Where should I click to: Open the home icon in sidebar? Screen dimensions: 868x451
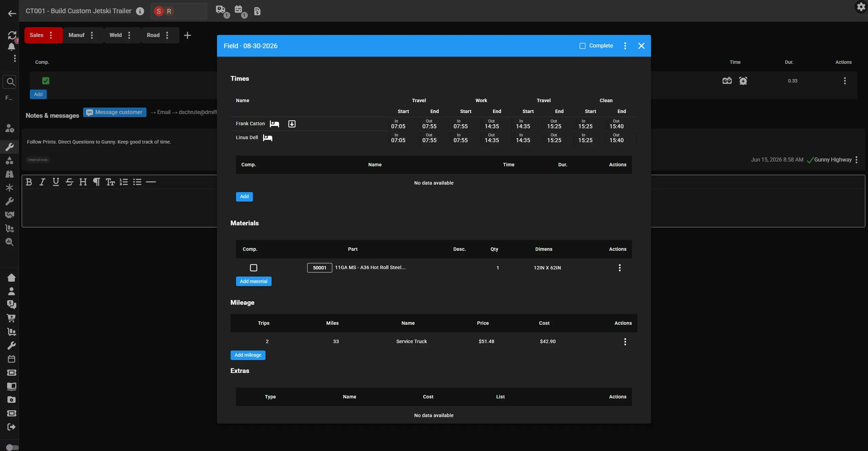pyautogui.click(x=11, y=278)
